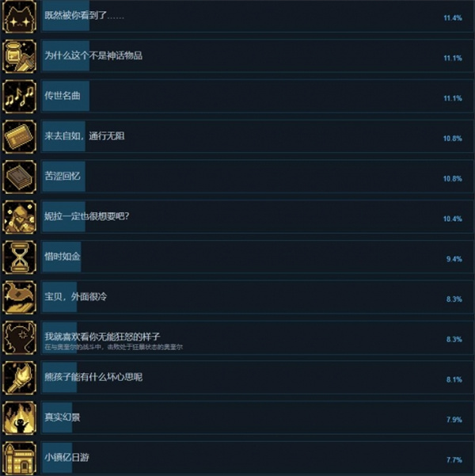Open the golden ticket card achievement icon
The height and width of the screenshot is (476, 475).
point(19,136)
